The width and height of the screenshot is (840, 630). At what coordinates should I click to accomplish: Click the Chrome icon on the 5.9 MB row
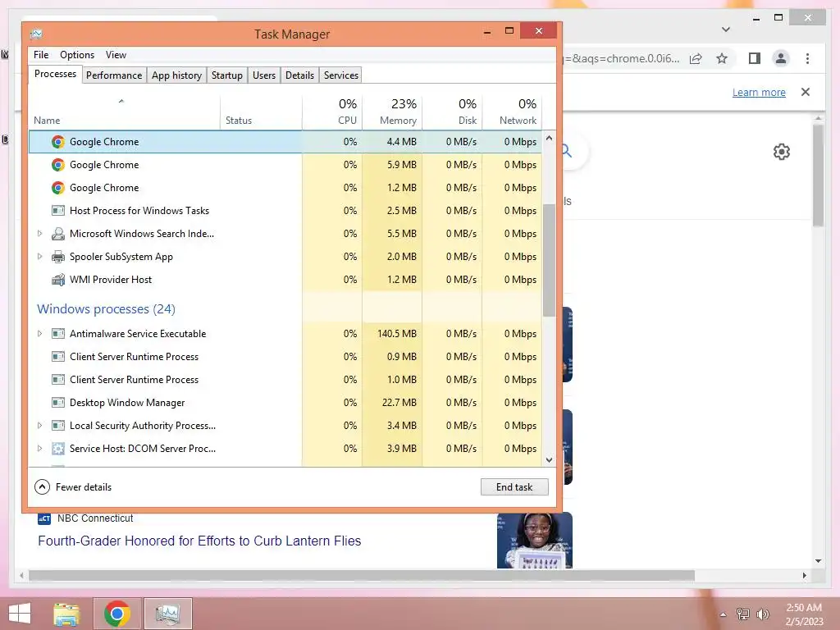58,165
